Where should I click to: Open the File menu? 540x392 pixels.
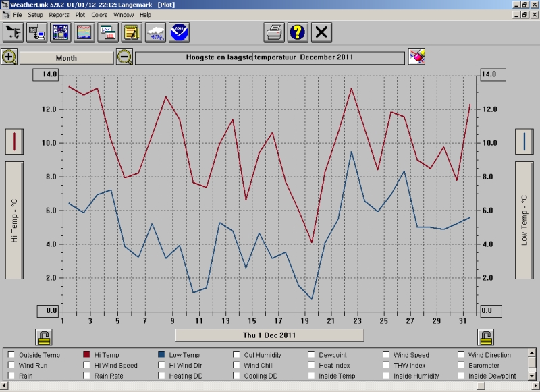18,15
